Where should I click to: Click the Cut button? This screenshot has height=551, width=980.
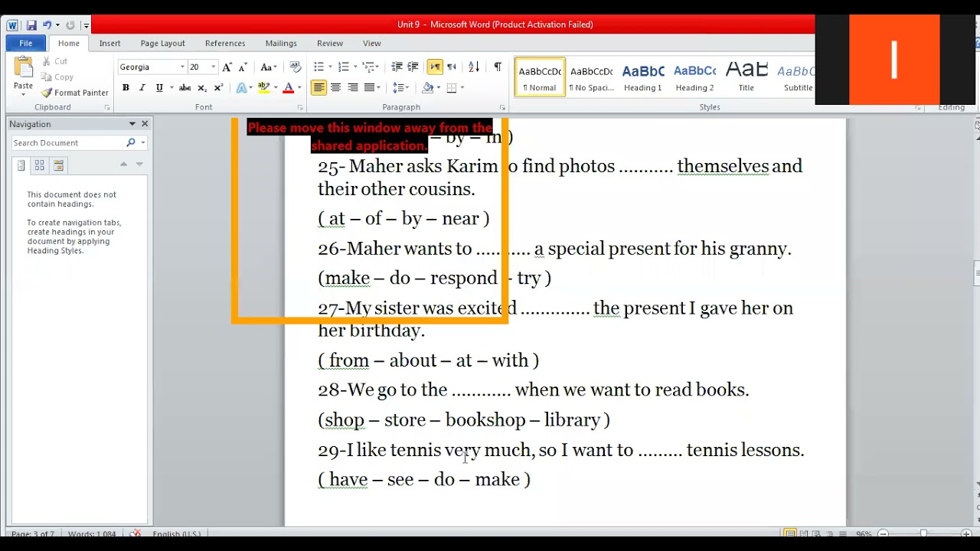pyautogui.click(x=54, y=61)
